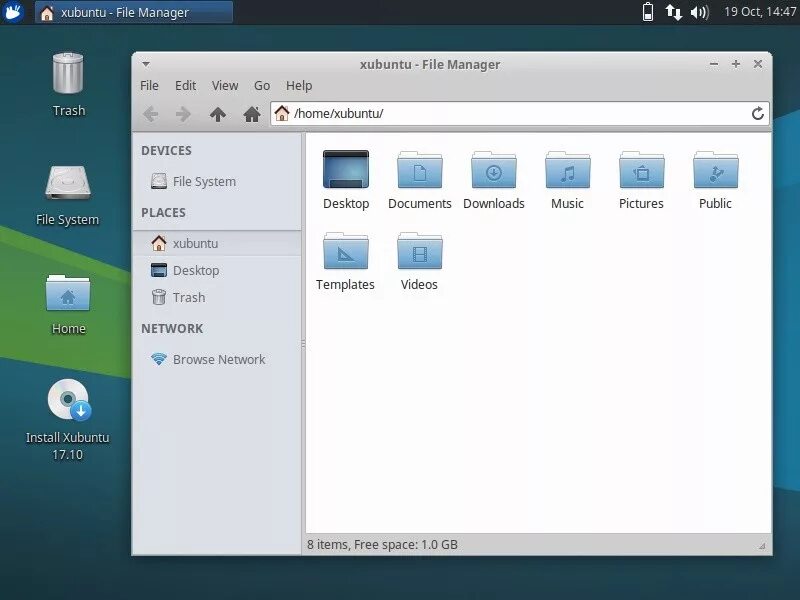Screen dimensions: 800x600
Task: Close the File Manager window
Action: [758, 64]
